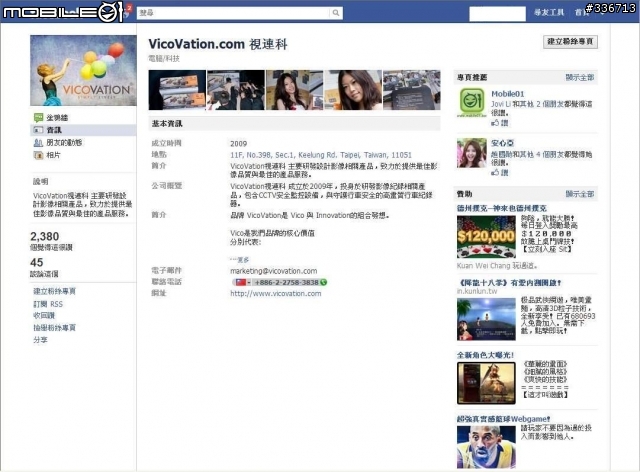Click the 收回讚 unlike link
The image size is (640, 472).
44,316
